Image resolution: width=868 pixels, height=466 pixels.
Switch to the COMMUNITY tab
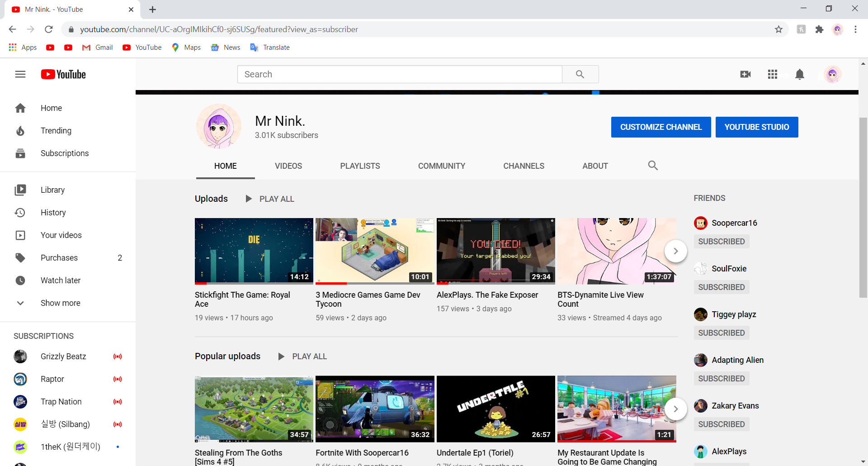[x=442, y=166]
